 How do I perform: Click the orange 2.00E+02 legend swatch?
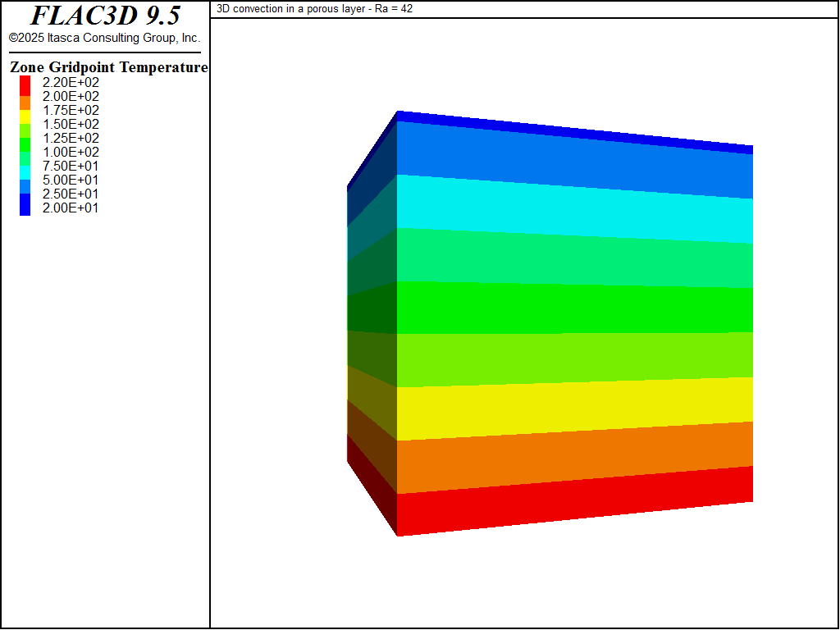pos(25,103)
